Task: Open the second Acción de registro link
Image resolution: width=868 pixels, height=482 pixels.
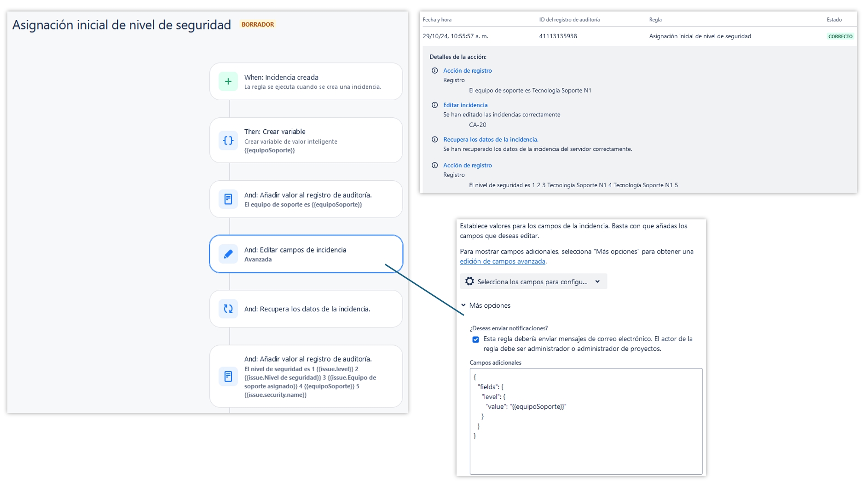Action: tap(467, 165)
